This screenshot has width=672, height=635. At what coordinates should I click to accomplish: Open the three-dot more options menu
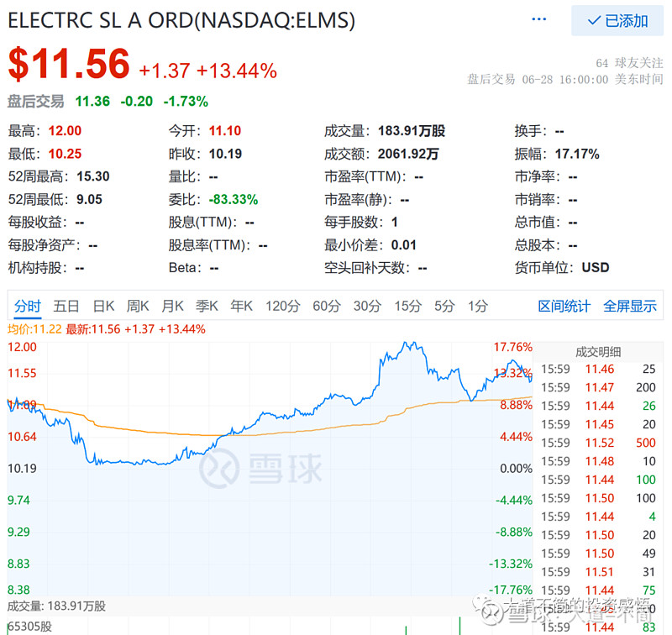(x=538, y=19)
